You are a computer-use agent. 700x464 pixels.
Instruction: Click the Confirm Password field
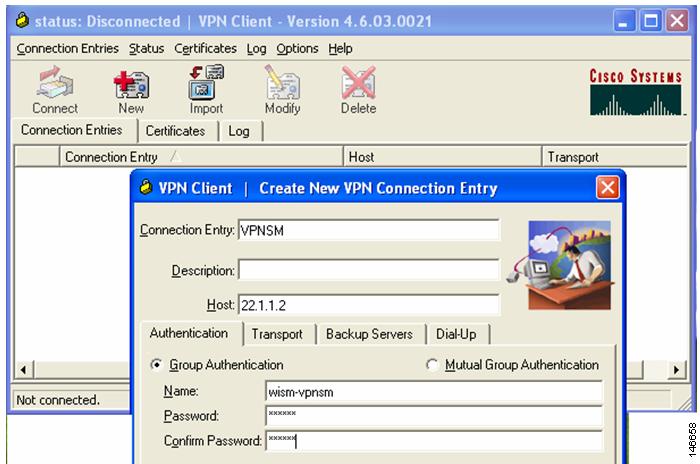click(434, 441)
